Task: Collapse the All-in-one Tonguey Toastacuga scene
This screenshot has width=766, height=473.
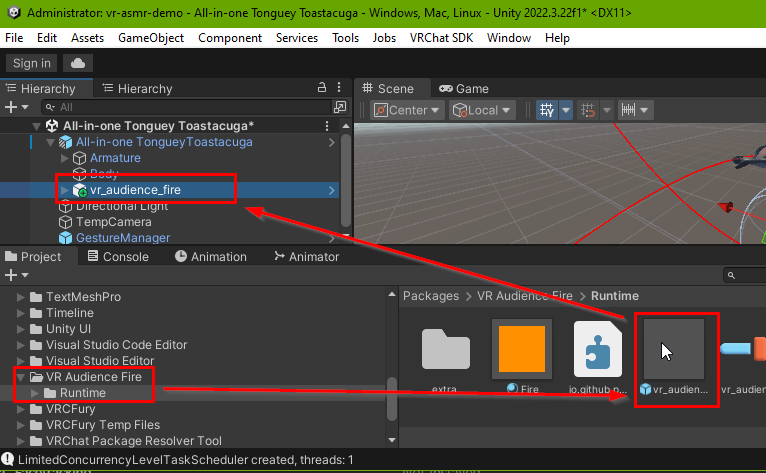Action: click(x=36, y=126)
